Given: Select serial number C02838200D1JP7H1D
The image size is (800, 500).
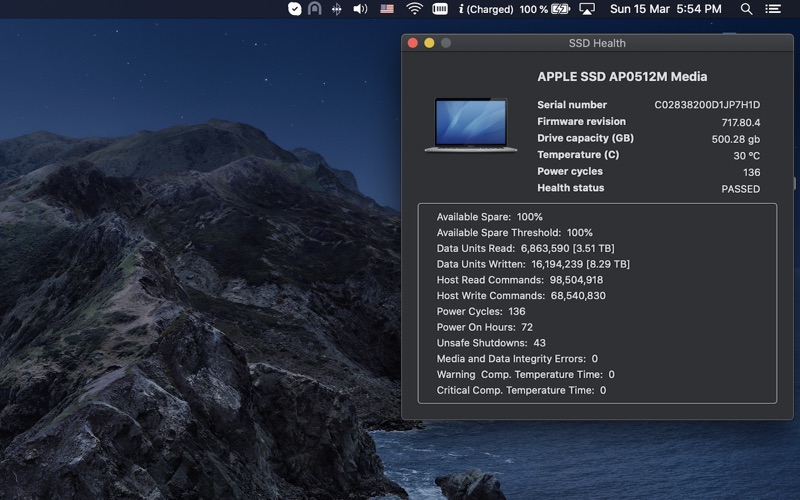Looking at the screenshot, I should 707,105.
